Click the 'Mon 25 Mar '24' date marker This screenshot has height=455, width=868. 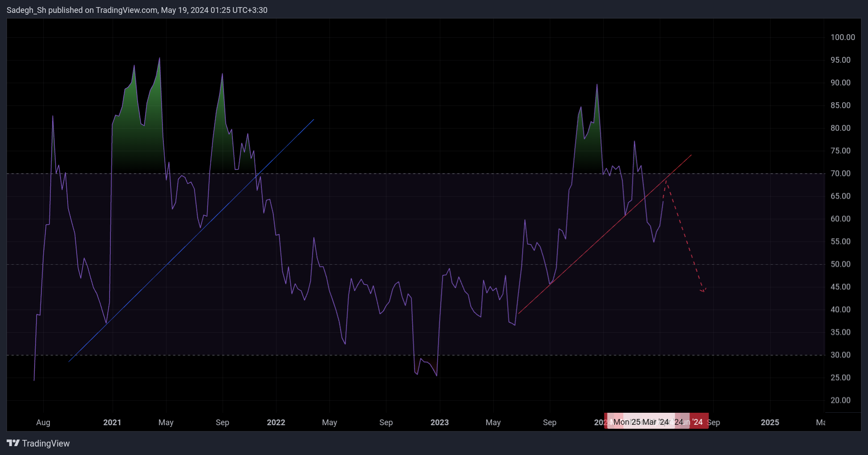pyautogui.click(x=641, y=422)
